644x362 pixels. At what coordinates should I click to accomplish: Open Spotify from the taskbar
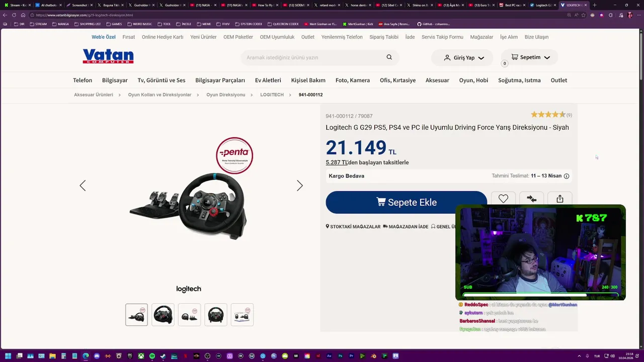(152, 356)
